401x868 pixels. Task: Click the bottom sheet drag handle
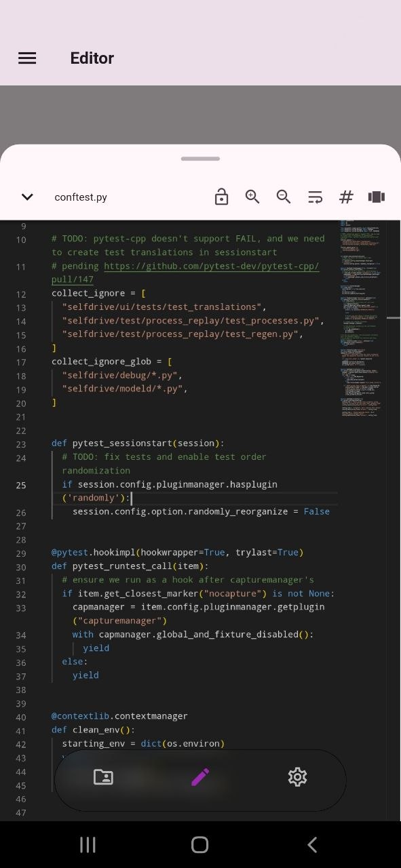200,159
